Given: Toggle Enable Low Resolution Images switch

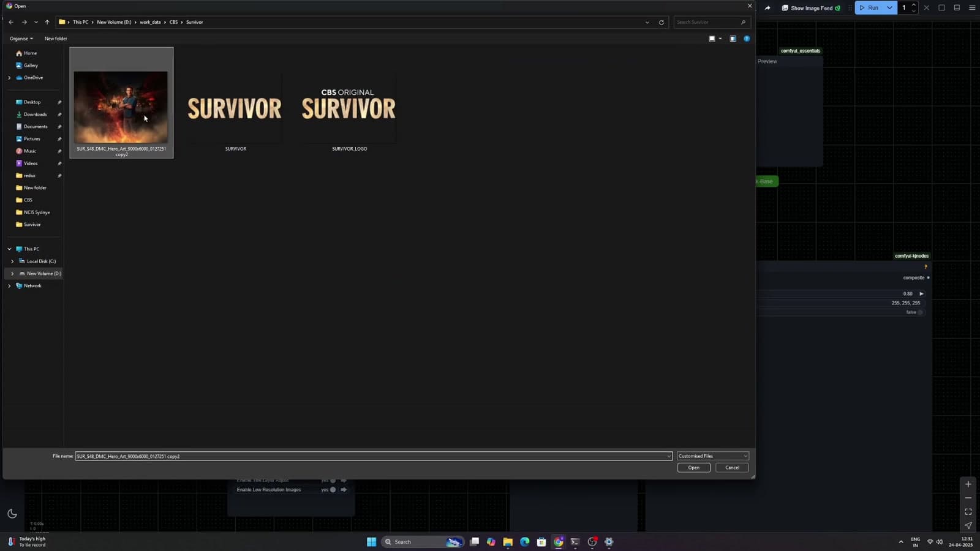Looking at the screenshot, I should (x=333, y=490).
